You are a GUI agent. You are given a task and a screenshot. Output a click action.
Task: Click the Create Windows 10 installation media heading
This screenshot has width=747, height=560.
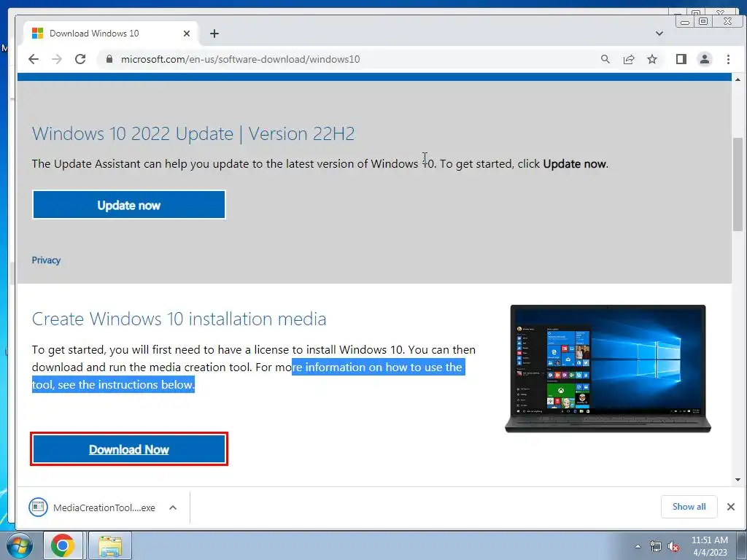coord(179,319)
